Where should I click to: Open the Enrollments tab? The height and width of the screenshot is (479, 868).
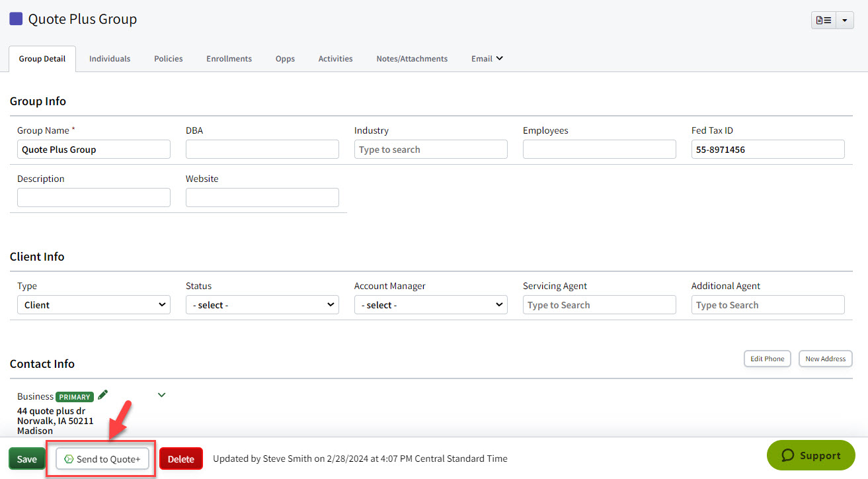click(229, 58)
